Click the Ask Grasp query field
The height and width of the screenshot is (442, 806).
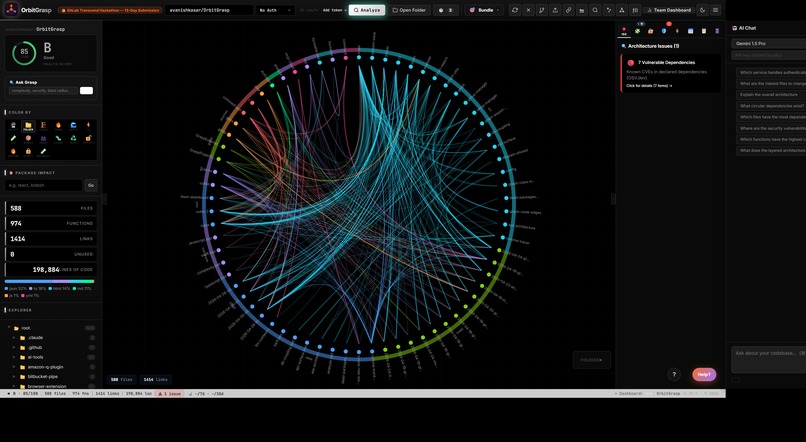coord(43,90)
